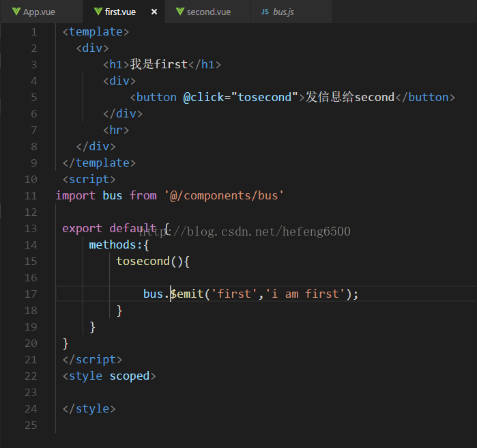Click $emit in the bus call
Viewport: 477px width, 448px height.
point(187,294)
